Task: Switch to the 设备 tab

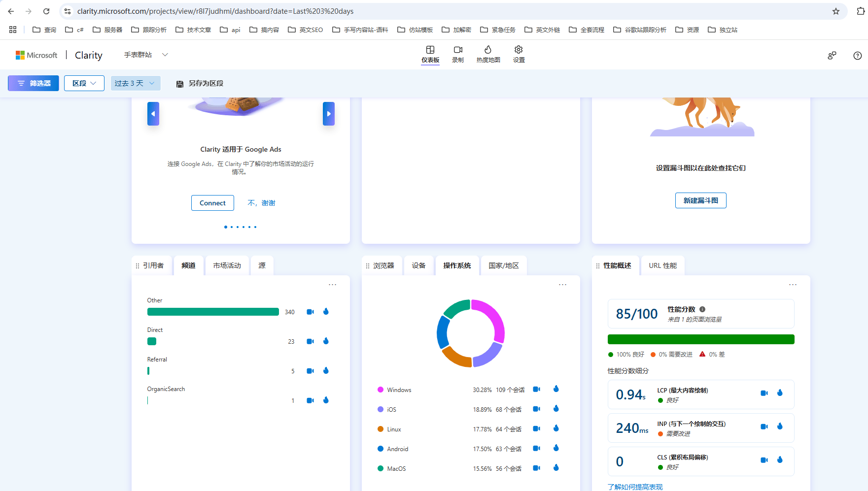Action: pos(418,265)
